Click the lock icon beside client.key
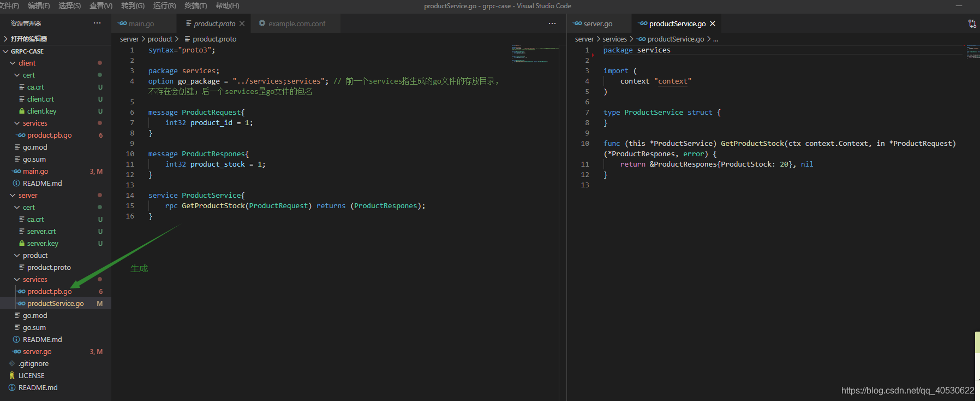Viewport: 980px width, 401px height. 22,111
